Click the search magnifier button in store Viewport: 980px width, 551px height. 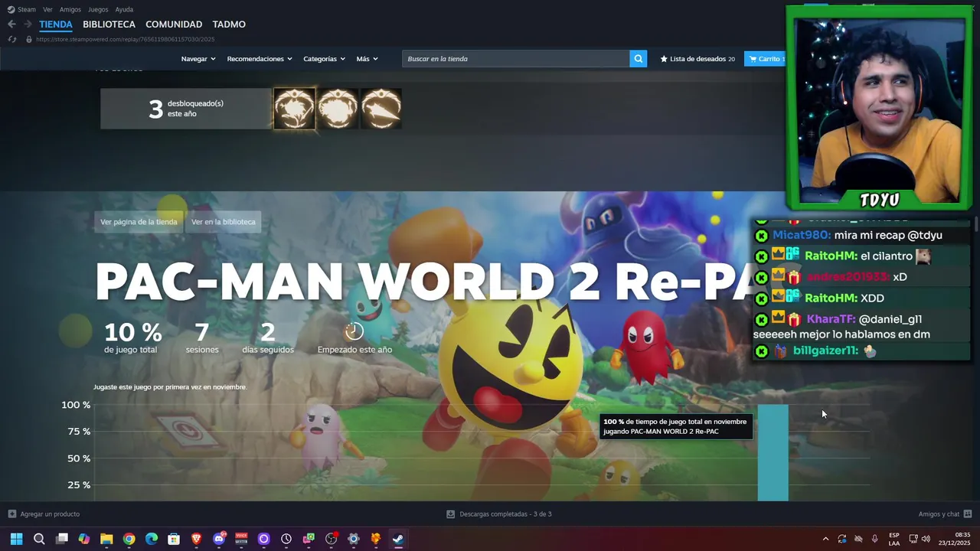[x=638, y=59]
